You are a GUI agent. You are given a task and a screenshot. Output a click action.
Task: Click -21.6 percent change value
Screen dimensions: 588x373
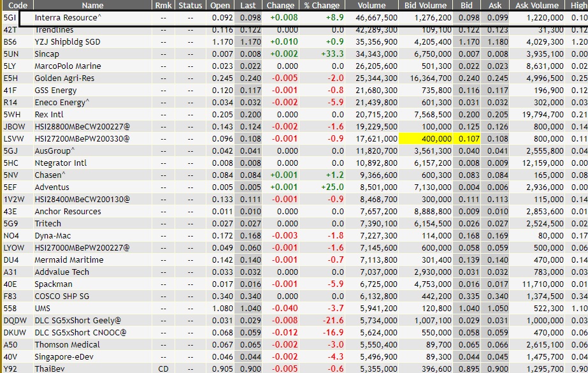coord(333,321)
